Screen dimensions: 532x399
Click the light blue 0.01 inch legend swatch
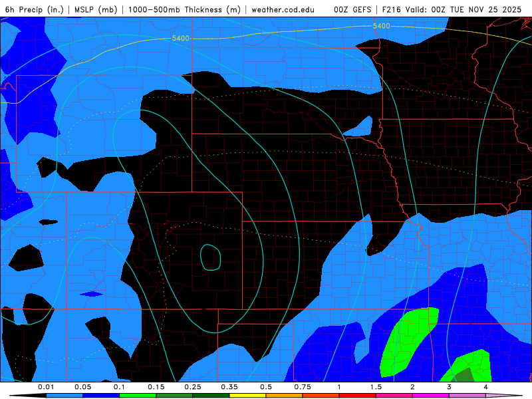tap(65, 396)
